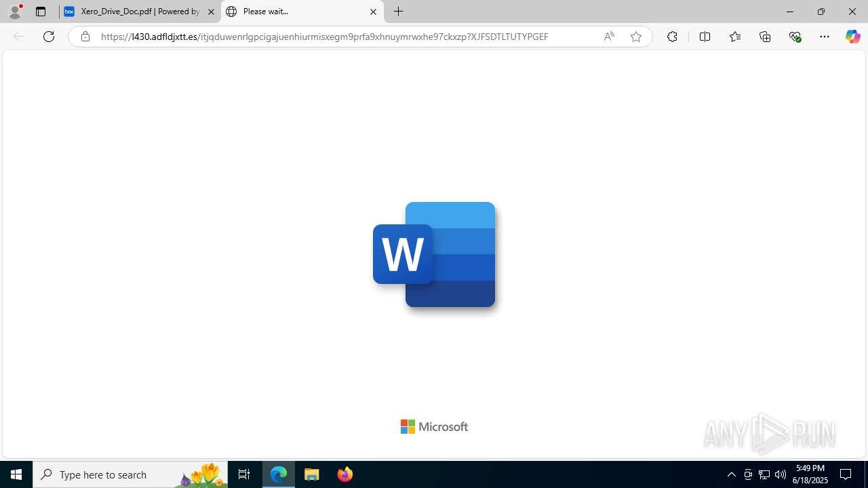
Task: Open Browser essentials
Action: pyautogui.click(x=795, y=37)
